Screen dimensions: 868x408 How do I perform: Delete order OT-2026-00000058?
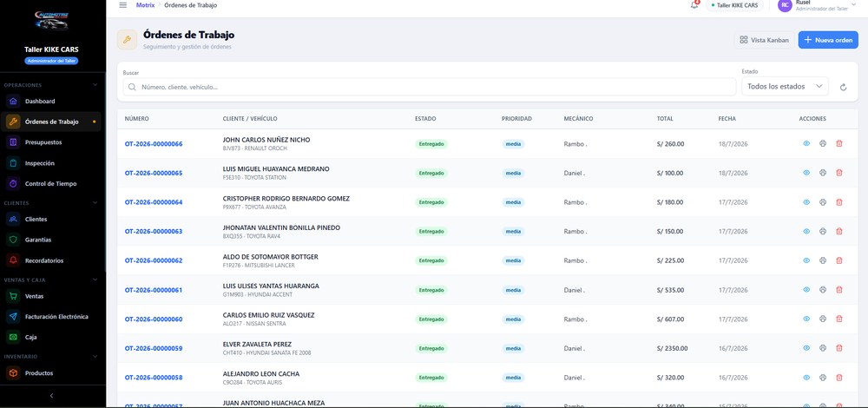839,378
